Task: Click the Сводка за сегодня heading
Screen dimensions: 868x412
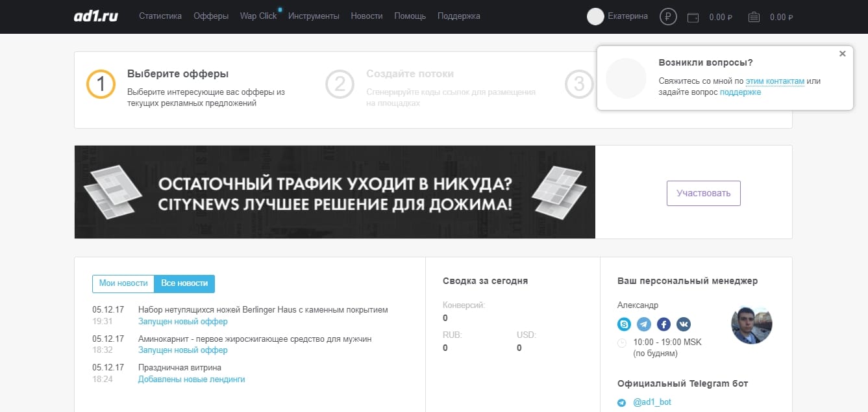Action: pos(485,281)
